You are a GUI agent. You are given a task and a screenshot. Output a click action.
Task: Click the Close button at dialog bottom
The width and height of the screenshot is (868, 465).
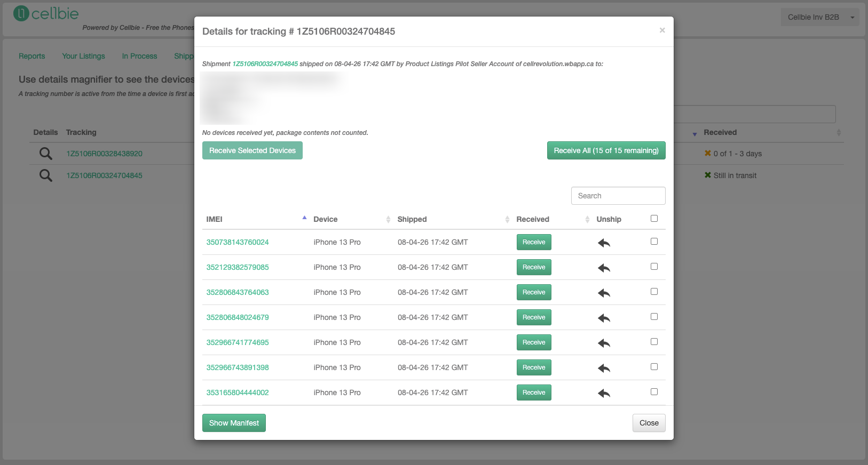(x=649, y=423)
